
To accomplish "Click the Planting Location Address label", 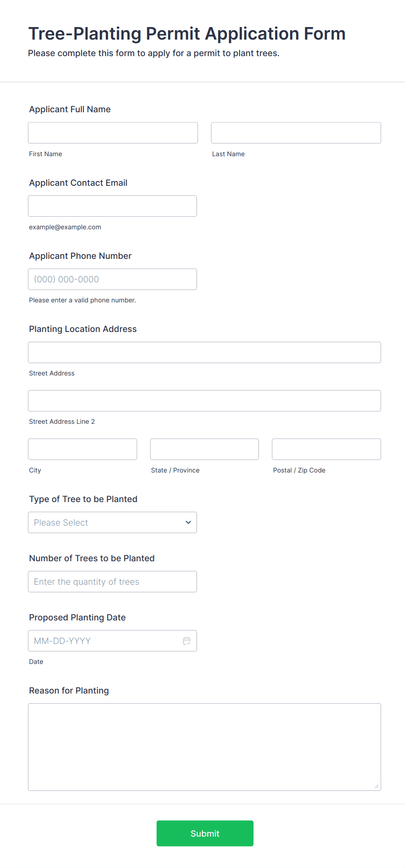I will click(83, 329).
